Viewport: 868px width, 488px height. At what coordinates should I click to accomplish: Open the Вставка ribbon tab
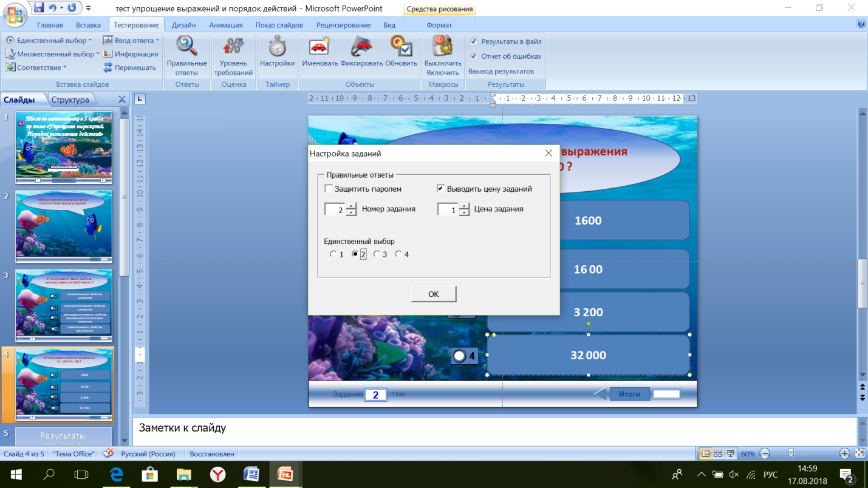point(88,25)
